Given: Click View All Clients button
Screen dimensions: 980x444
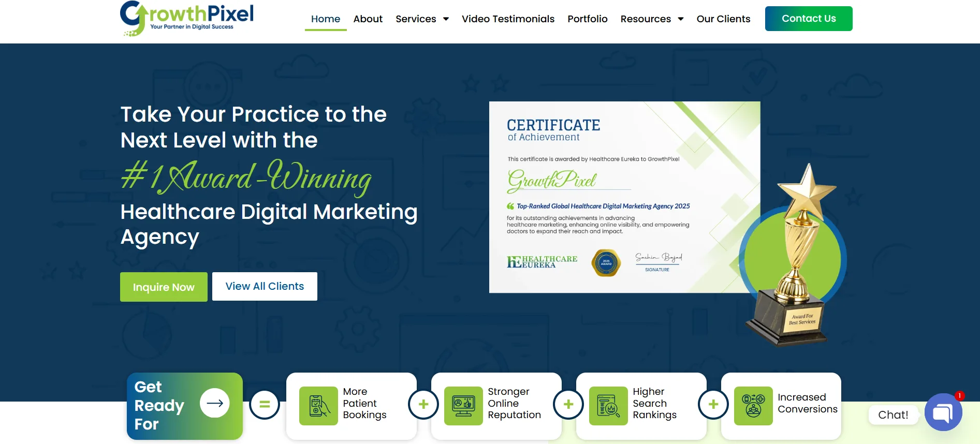Looking at the screenshot, I should [265, 286].
